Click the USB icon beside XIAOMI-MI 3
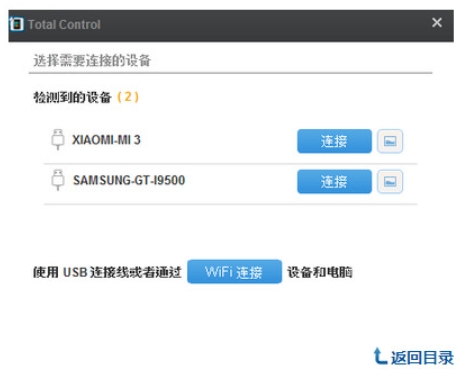 point(58,140)
